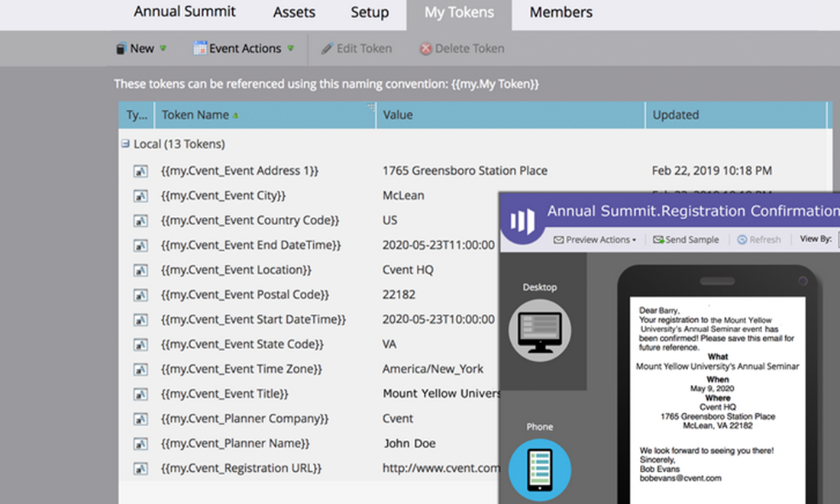Image resolution: width=840 pixels, height=504 pixels.
Task: Select the {{my.Cvent_Planner Name}} token name
Action: click(235, 444)
